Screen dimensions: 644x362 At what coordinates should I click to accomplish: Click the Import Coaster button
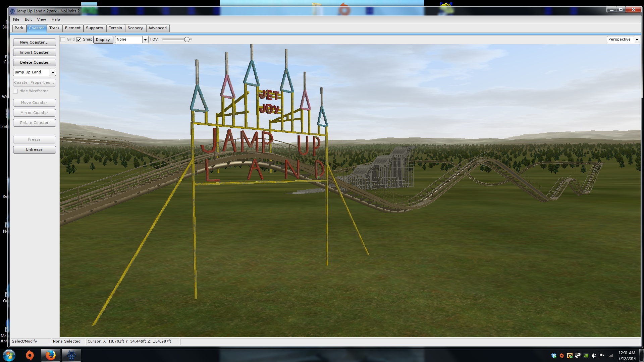point(34,52)
